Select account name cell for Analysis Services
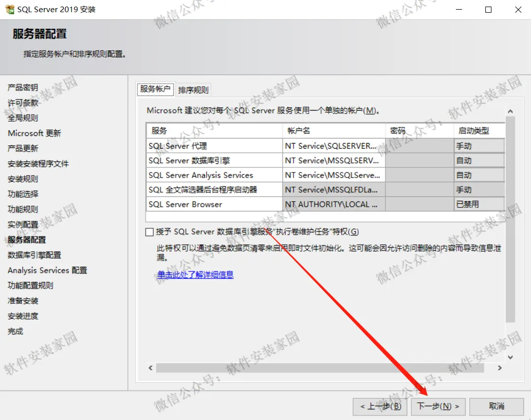Screen dimensions: 531x420 (334, 175)
